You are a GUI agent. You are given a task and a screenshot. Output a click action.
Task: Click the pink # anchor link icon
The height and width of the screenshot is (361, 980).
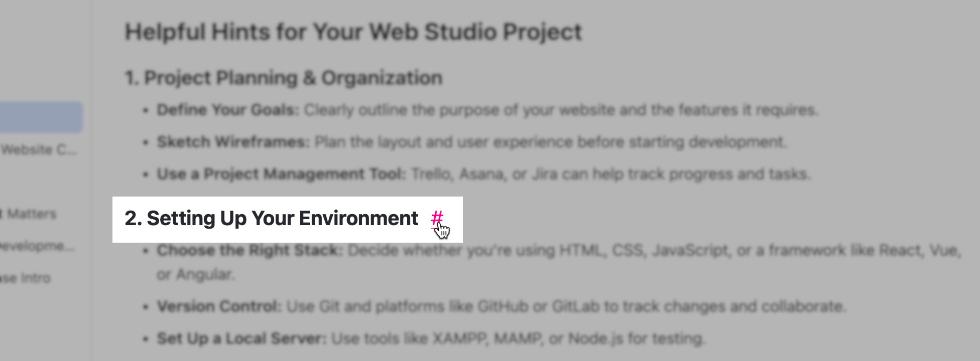point(437,218)
